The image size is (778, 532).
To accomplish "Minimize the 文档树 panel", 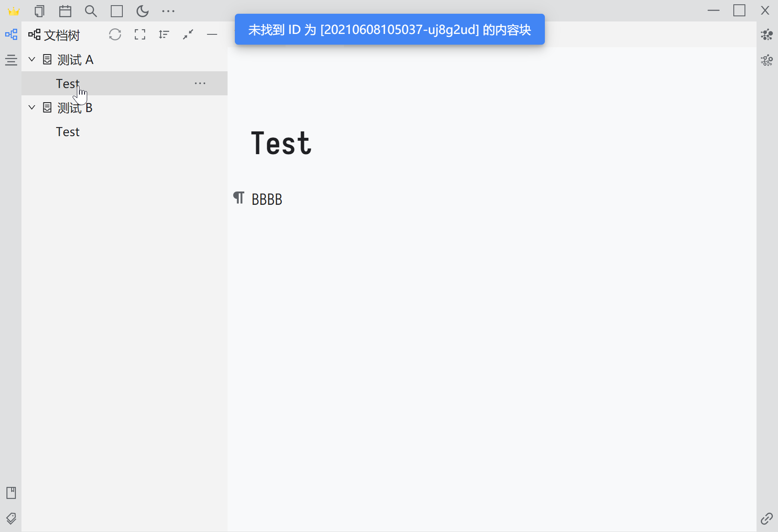I will [212, 34].
